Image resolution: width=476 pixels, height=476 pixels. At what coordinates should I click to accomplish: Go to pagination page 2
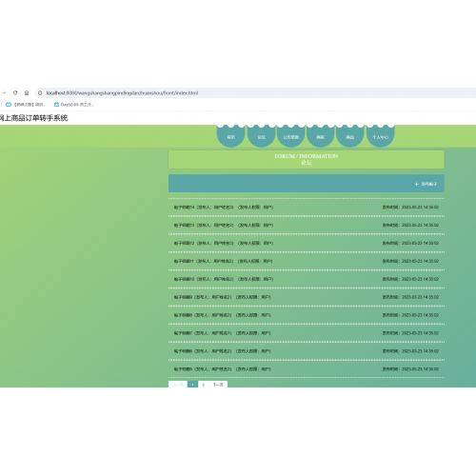[203, 385]
